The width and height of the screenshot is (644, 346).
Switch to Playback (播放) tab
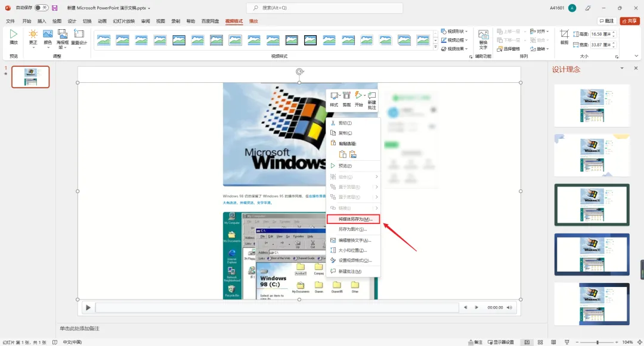point(253,21)
